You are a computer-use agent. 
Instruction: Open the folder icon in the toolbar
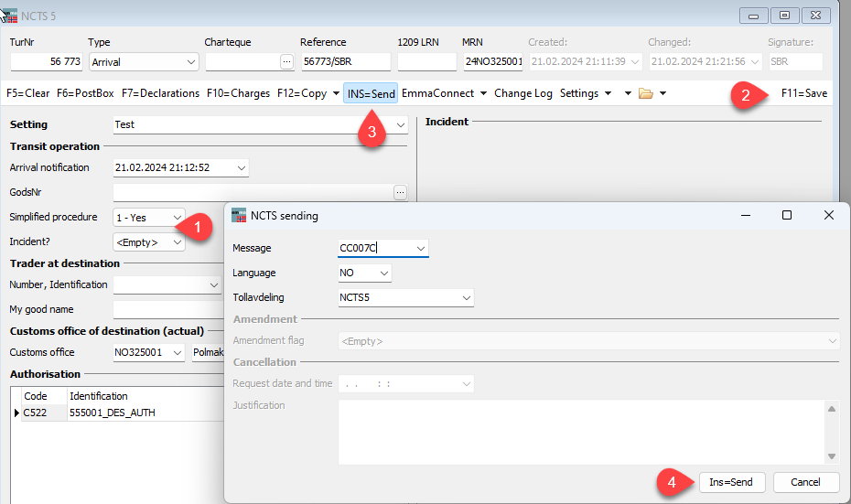tap(646, 93)
